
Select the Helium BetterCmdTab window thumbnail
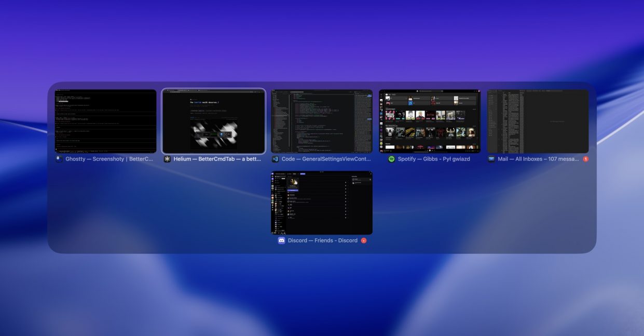(214, 122)
